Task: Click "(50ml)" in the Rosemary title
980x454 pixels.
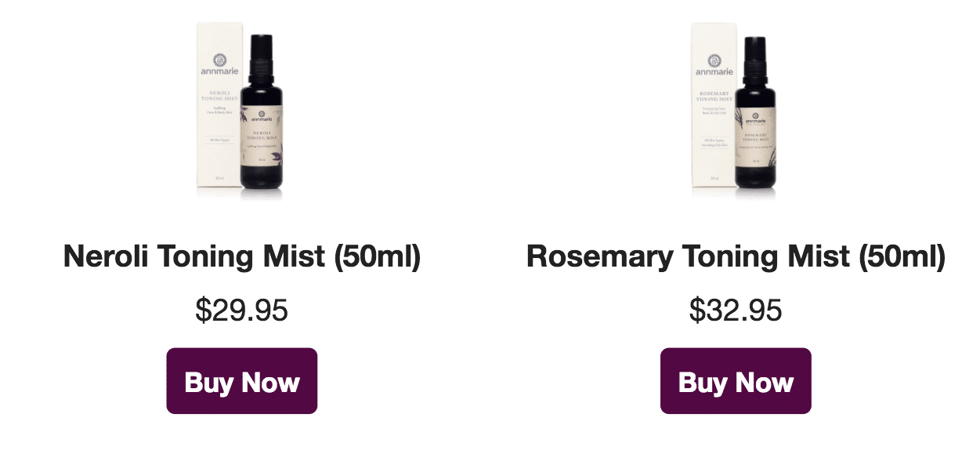Action: [902, 257]
